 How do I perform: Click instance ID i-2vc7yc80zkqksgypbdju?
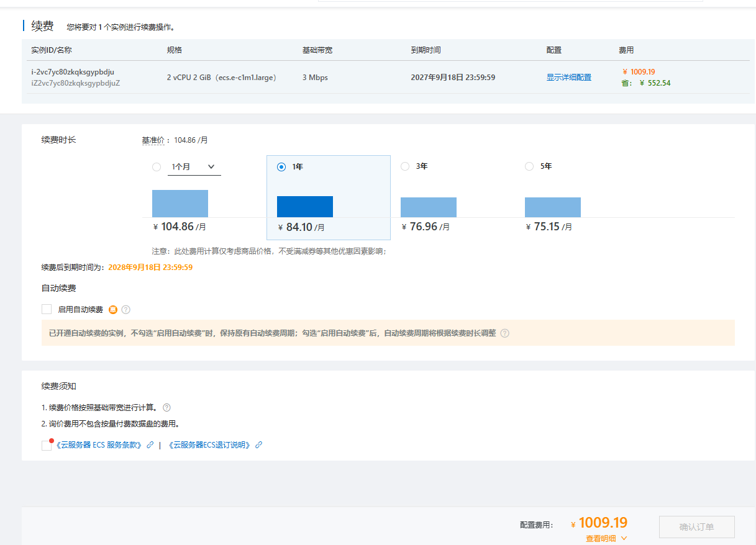click(73, 72)
